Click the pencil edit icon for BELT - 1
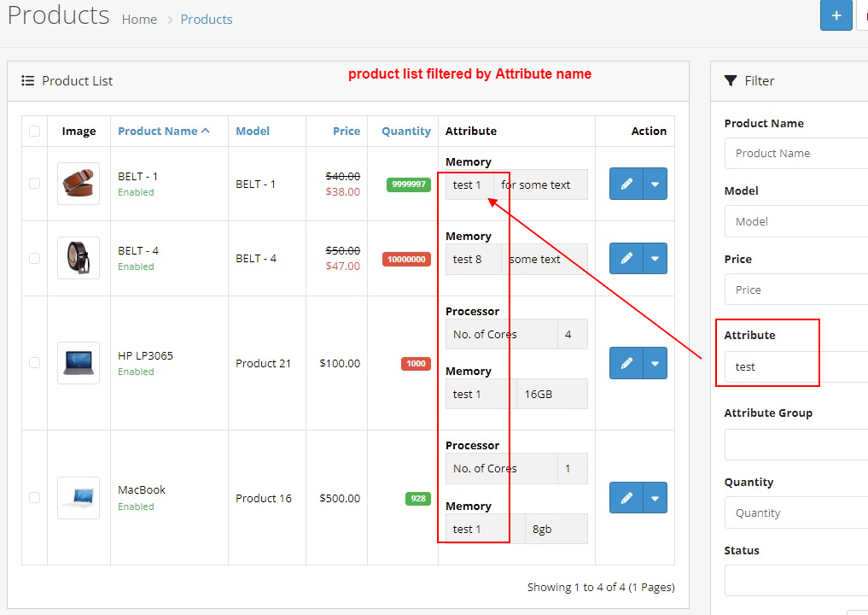 (626, 184)
